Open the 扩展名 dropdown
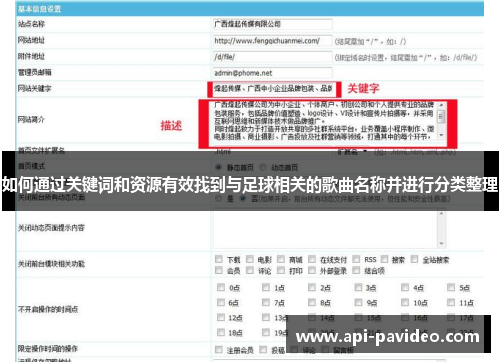Viewport: 500px width, 362px height. [x=352, y=152]
